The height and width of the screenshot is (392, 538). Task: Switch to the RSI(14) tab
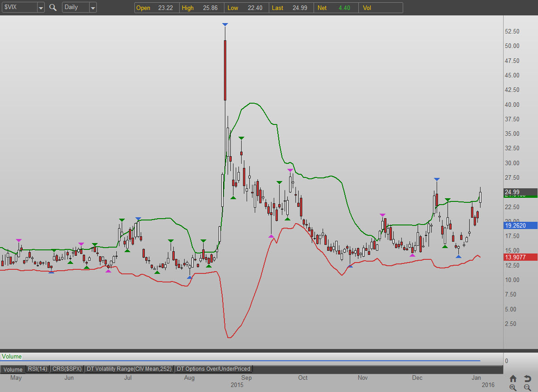[x=38, y=369]
